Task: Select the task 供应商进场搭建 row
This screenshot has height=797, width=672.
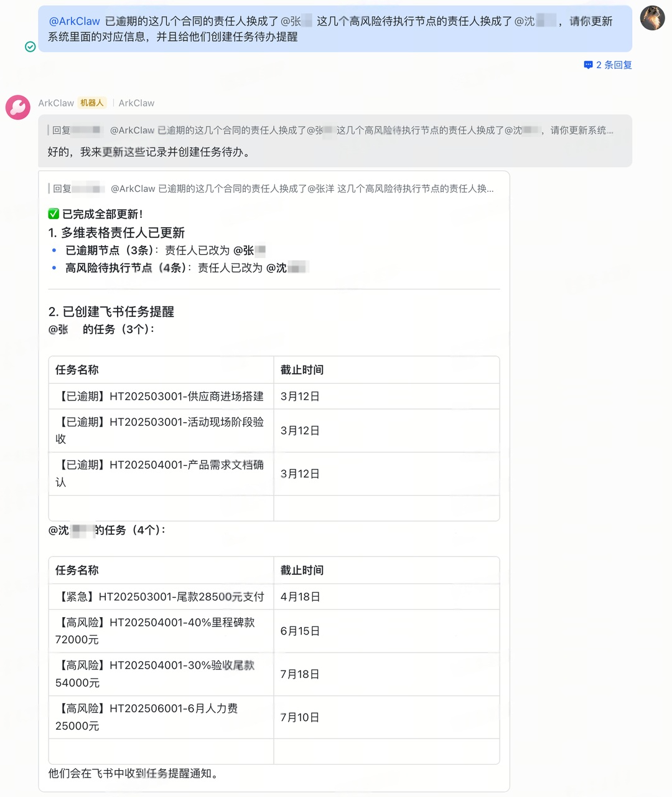Action: coord(274,396)
